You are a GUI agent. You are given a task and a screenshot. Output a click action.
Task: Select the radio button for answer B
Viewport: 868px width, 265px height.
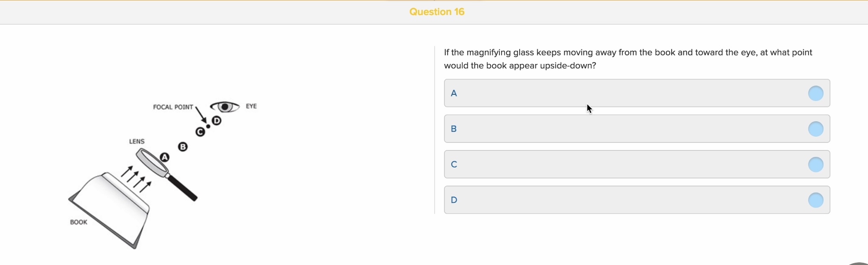tap(816, 129)
